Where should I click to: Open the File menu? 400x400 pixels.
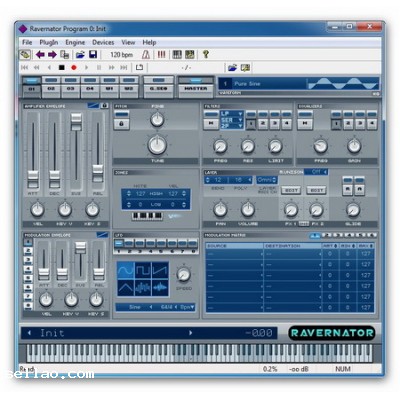[x=27, y=42]
